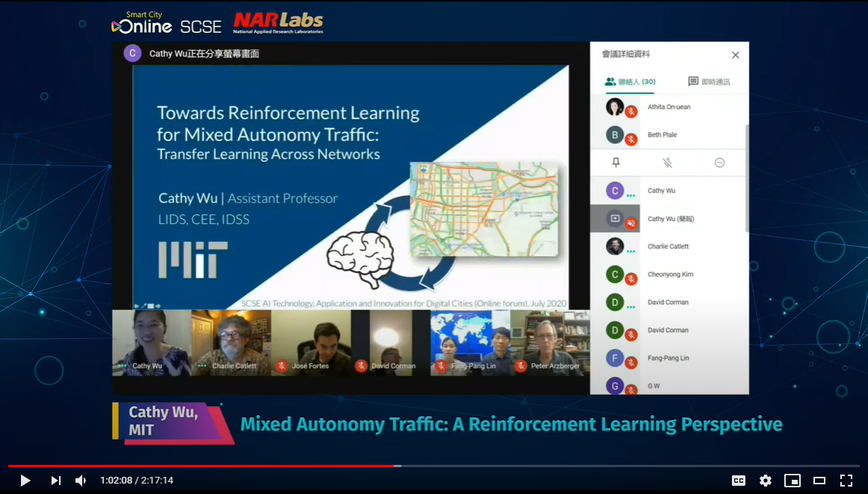Close the meeting details panel

coord(735,55)
